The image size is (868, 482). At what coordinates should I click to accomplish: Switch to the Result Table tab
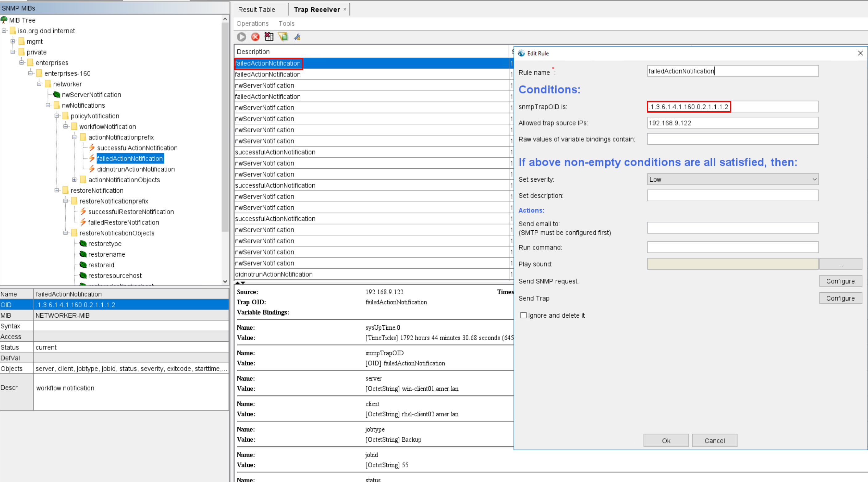[257, 10]
